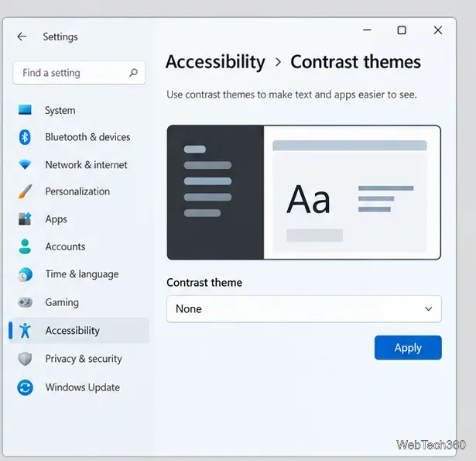Image resolution: width=476 pixels, height=461 pixels.
Task: Minimize the Settings window
Action: (x=367, y=30)
